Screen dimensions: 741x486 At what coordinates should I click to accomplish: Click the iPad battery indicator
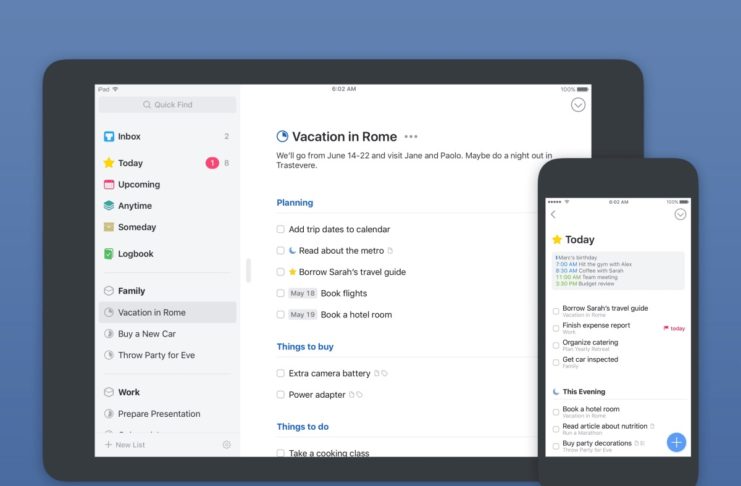tap(583, 89)
